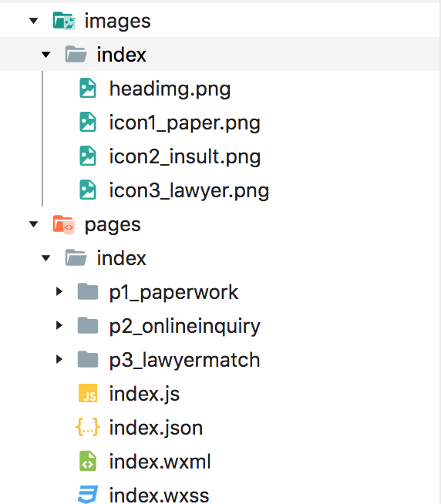Click the teal images folder icon
The width and height of the screenshot is (441, 504).
coord(64,21)
